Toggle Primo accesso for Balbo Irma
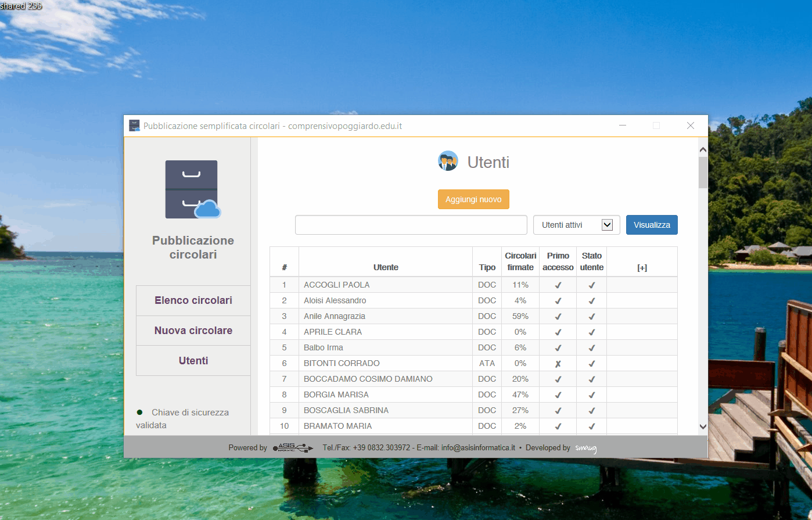 558,348
